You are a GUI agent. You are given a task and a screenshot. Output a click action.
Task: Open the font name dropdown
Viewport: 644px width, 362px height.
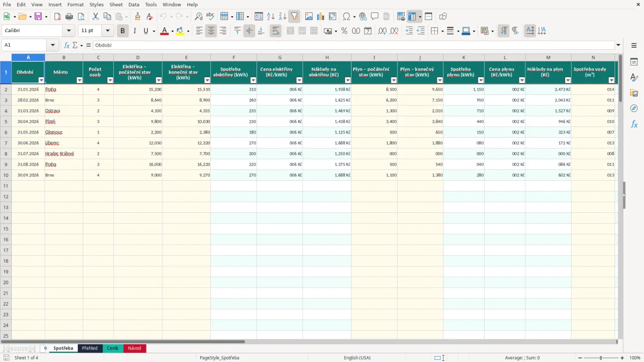tap(69, 31)
